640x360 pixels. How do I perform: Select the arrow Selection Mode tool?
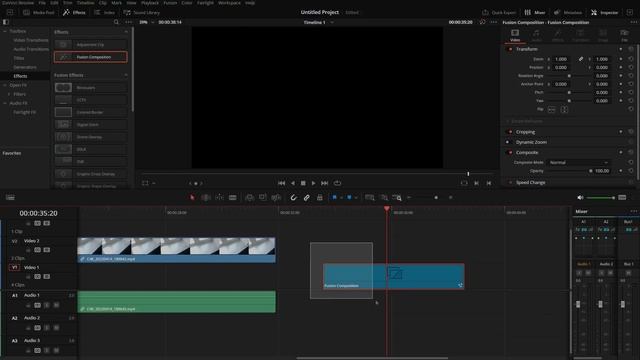click(x=192, y=198)
